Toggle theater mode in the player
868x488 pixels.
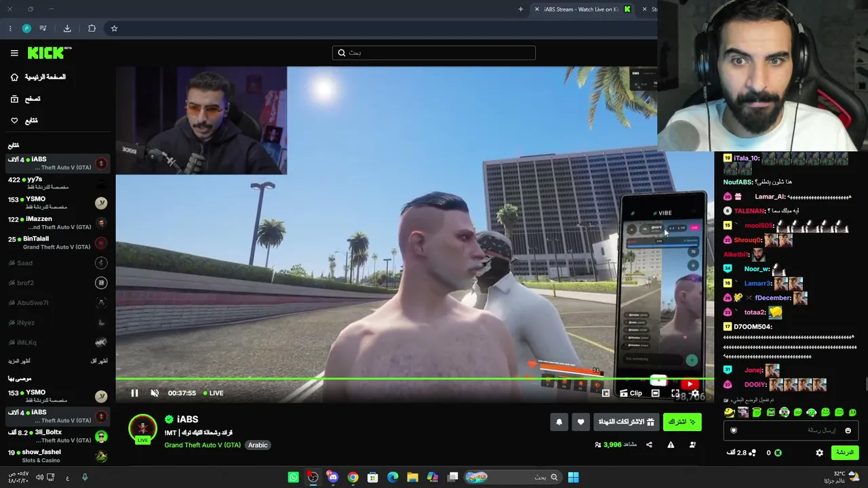655,393
